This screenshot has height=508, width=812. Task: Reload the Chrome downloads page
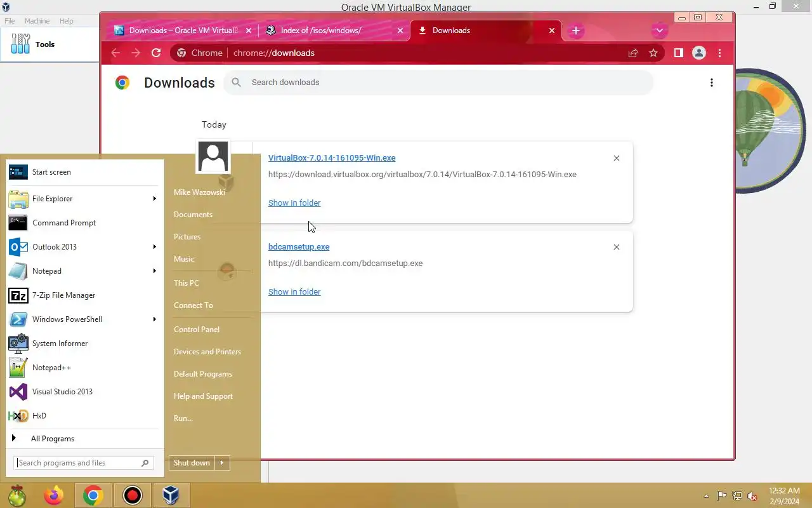click(x=156, y=53)
